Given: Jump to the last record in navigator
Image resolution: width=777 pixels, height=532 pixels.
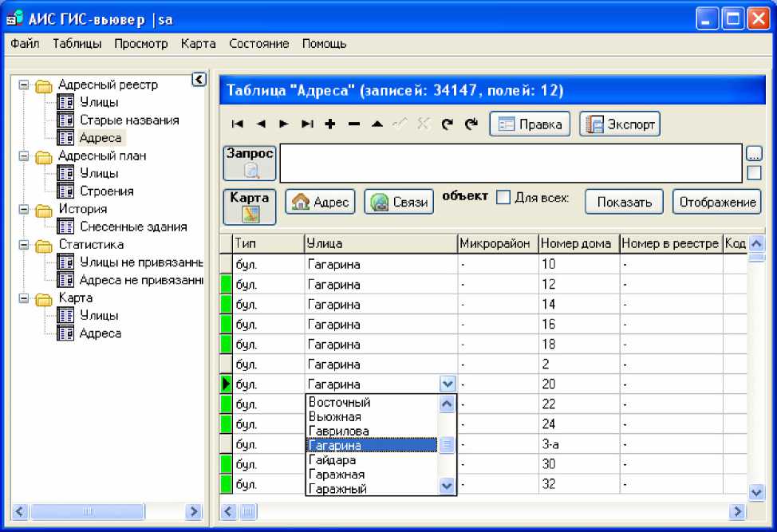Looking at the screenshot, I should (307, 124).
